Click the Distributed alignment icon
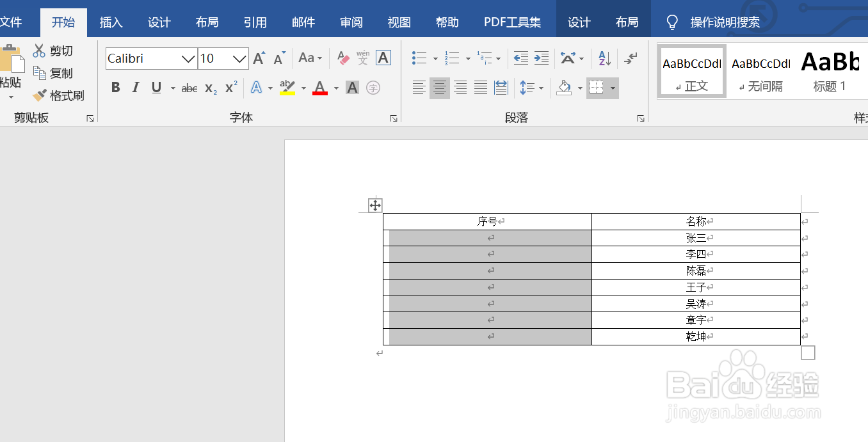 [501, 88]
